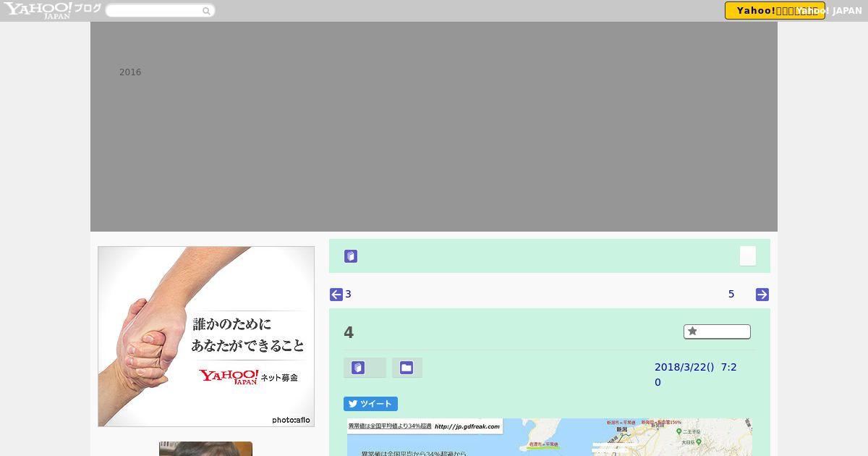Click the 2016 text in the header
The image size is (868, 456).
click(x=130, y=72)
